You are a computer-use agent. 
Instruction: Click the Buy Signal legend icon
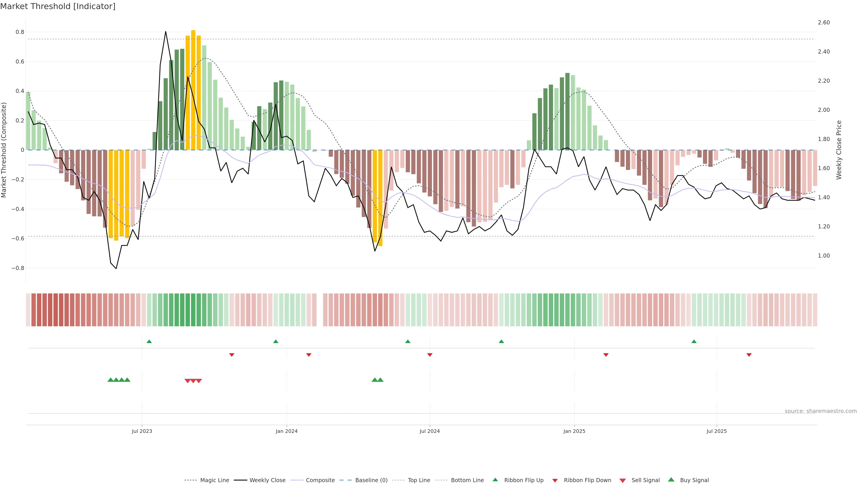[671, 480]
